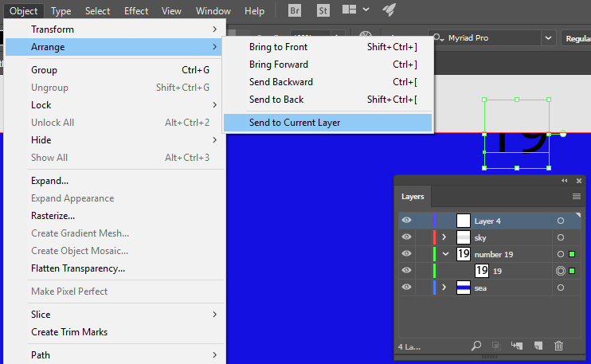Open the Myriad Pro font dropdown

549,38
